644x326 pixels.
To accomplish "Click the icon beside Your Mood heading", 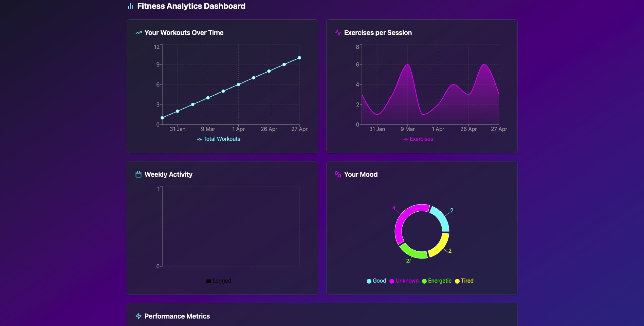I will (x=338, y=174).
